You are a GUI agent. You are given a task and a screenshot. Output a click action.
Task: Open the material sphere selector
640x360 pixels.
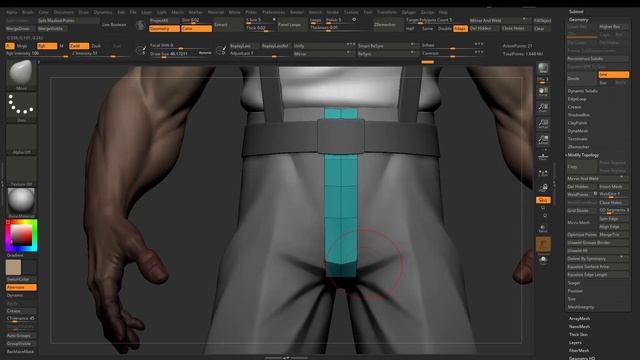click(x=21, y=201)
